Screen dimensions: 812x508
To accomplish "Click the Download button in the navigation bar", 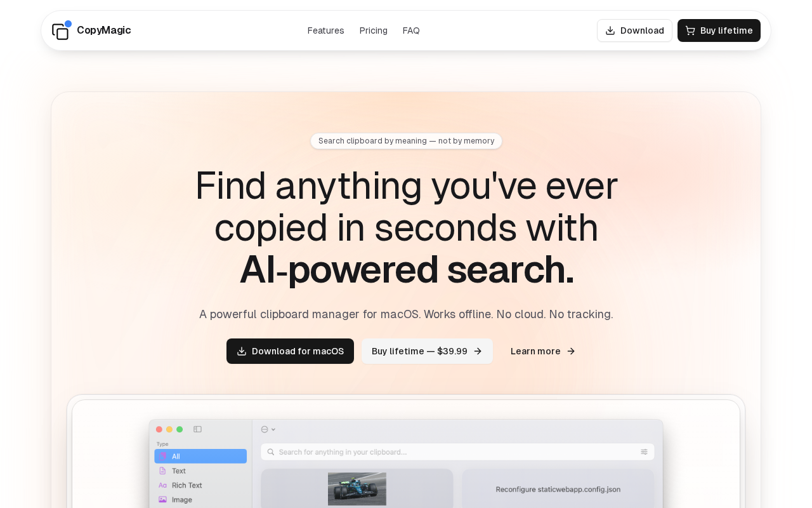I will point(634,30).
